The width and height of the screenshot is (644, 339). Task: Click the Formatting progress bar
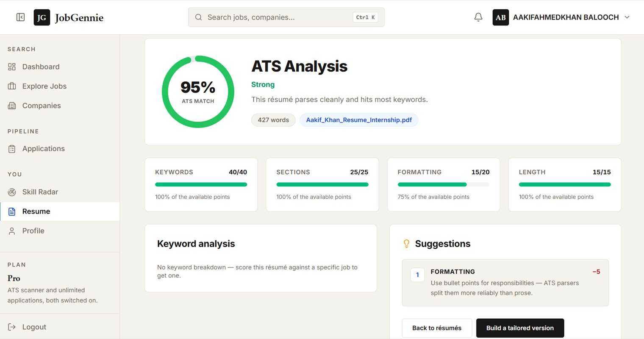pyautogui.click(x=444, y=184)
